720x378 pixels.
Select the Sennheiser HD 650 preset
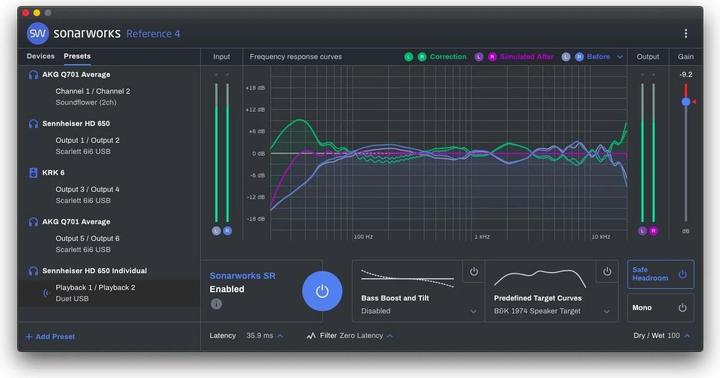[x=76, y=124]
